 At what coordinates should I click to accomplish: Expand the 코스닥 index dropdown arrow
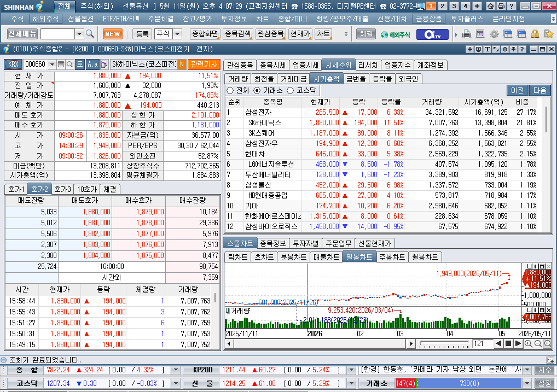(176, 383)
